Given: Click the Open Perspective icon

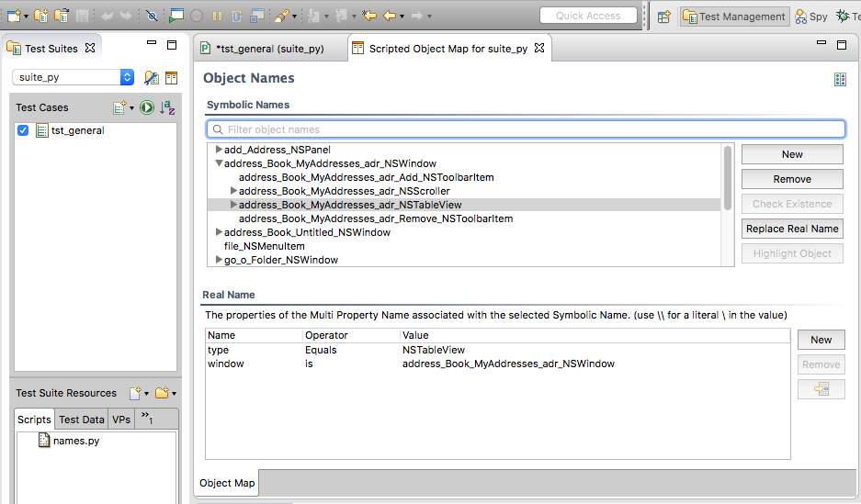Looking at the screenshot, I should 663,16.
